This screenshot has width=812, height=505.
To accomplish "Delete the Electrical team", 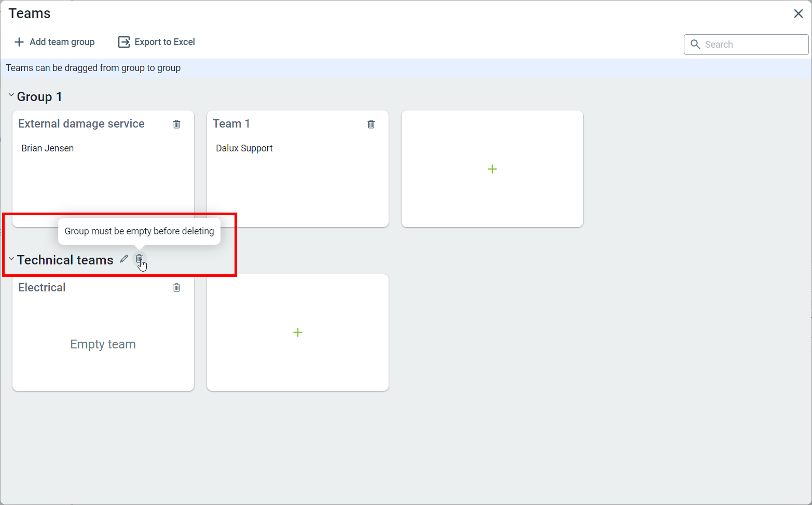I will [x=176, y=287].
